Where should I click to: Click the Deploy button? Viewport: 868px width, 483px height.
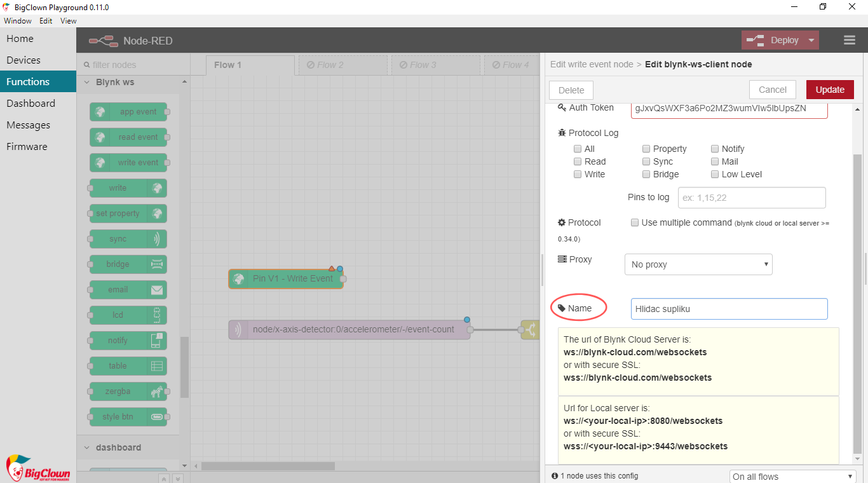click(x=773, y=40)
